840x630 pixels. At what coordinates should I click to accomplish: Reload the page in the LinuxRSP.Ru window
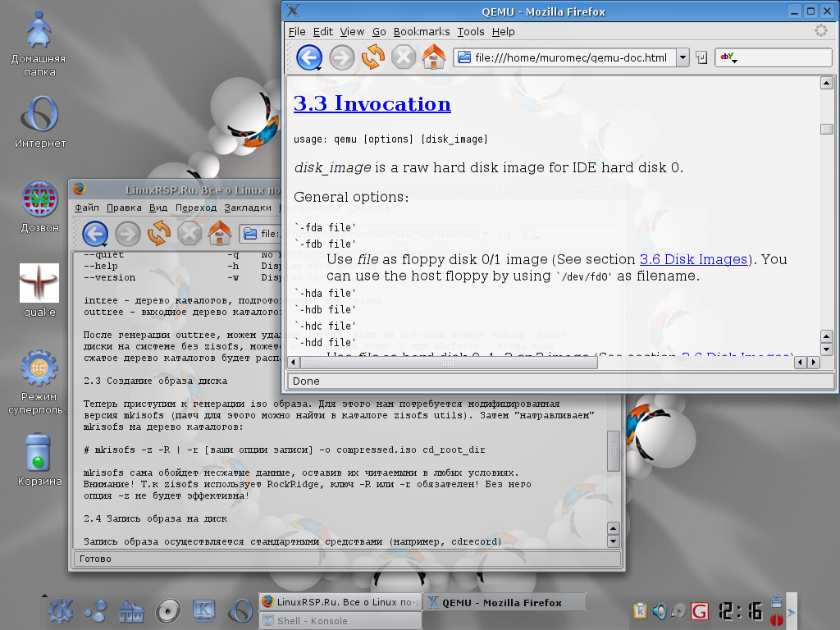click(x=158, y=234)
